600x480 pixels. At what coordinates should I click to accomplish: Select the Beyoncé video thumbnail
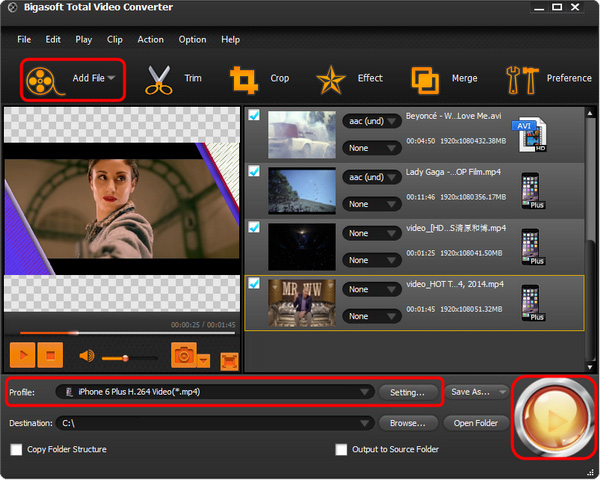tap(302, 135)
